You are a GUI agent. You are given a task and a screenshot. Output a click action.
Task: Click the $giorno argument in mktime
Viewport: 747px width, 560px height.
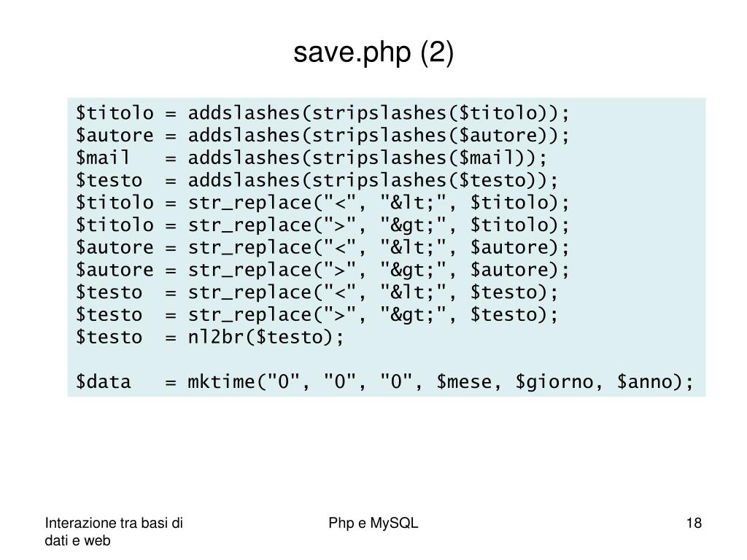pyautogui.click(x=554, y=382)
